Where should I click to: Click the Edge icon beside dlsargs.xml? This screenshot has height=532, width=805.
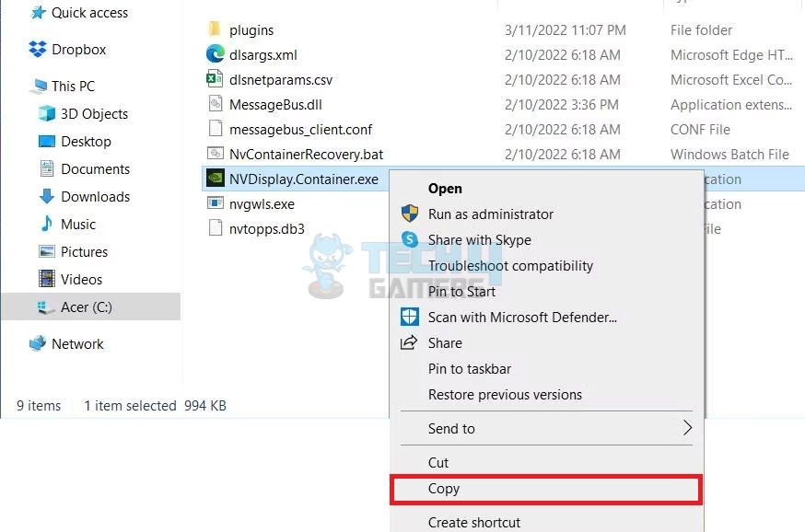216,54
